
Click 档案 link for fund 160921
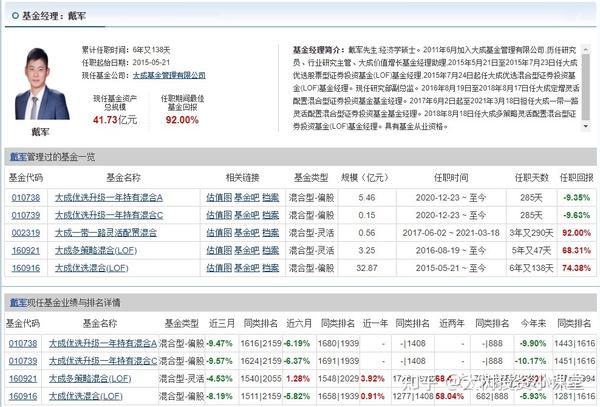271,251
